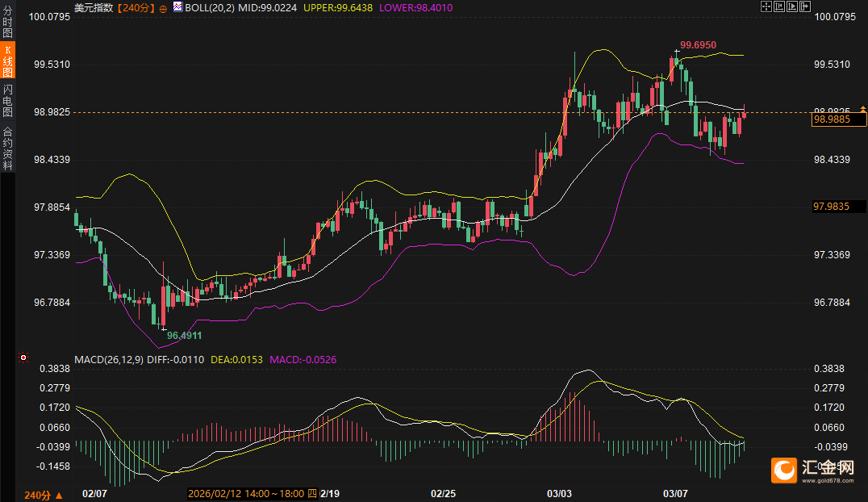This screenshot has height=502, width=868.
Task: Click the jump-to-start chart icon
Action: point(778,6)
